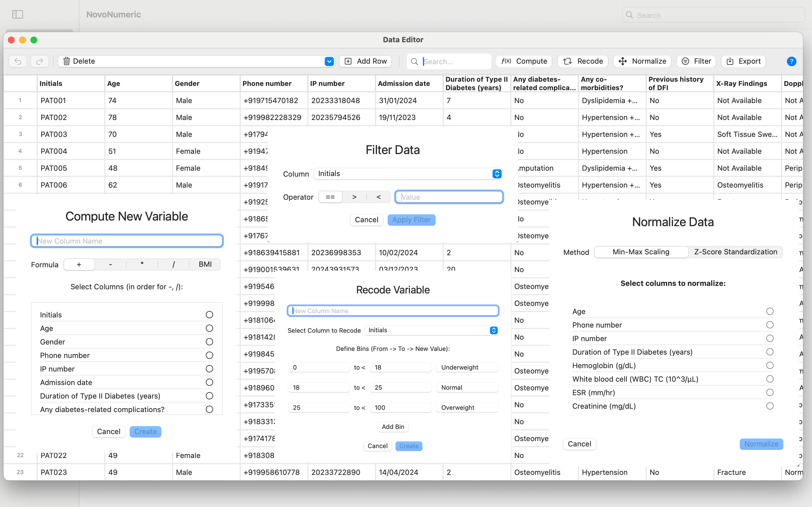Select Creatinine (mg/dL) for normalization
This screenshot has width=812, height=507.
769,406
